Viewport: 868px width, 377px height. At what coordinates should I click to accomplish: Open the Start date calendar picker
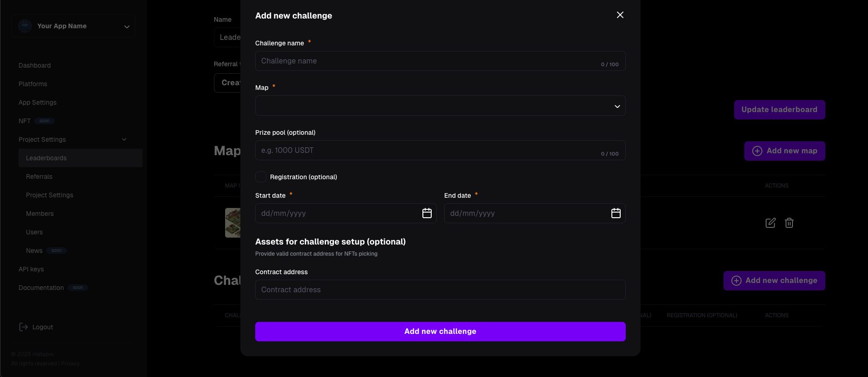click(427, 213)
